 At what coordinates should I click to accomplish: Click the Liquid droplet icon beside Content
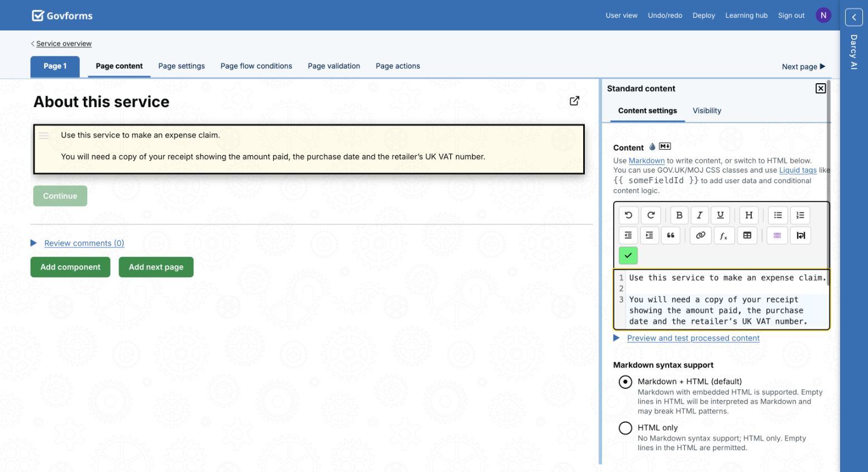point(652,147)
